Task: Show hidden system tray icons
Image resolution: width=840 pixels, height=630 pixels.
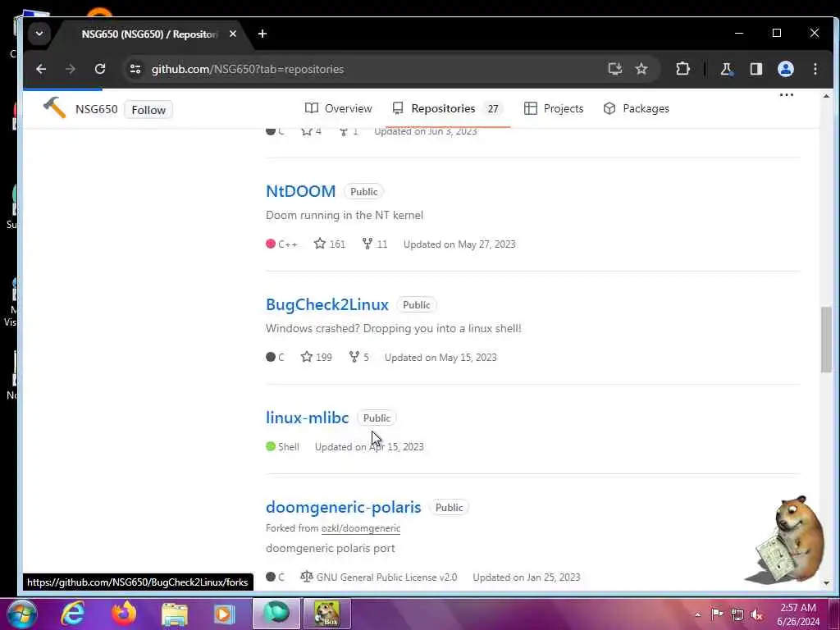Action: point(697,614)
